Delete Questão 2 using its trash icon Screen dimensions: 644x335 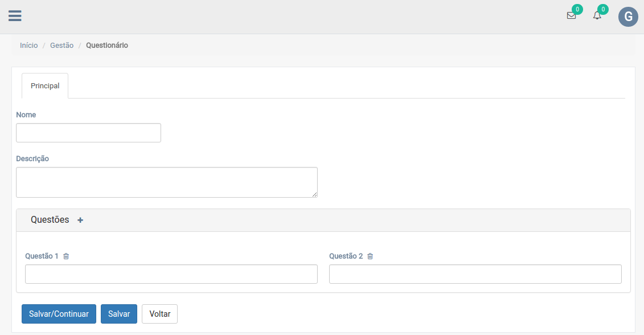pyautogui.click(x=370, y=256)
